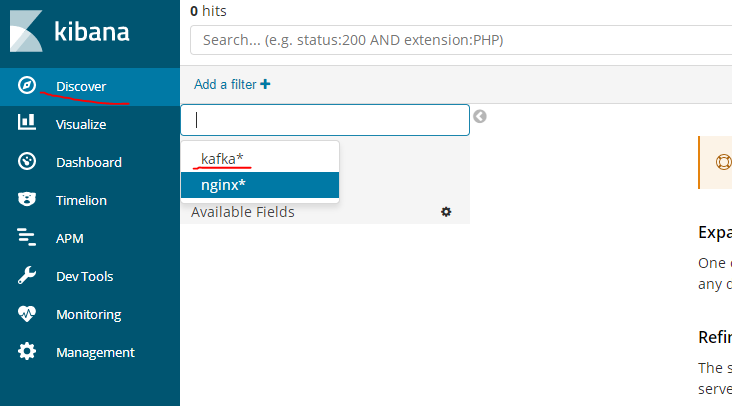The image size is (732, 406).
Task: Click the Management gear icon
Action: (x=27, y=351)
